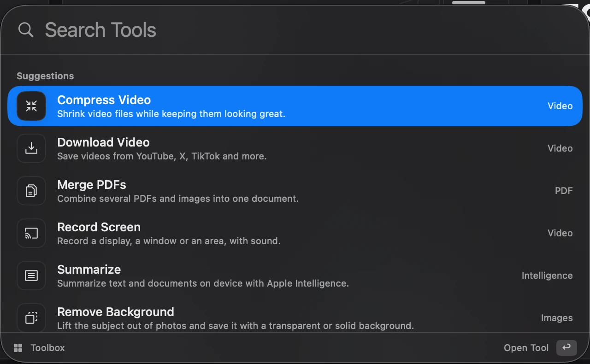Viewport: 590px width, 364px height.
Task: Click the Video tag on Record Screen row
Action: 560,233
